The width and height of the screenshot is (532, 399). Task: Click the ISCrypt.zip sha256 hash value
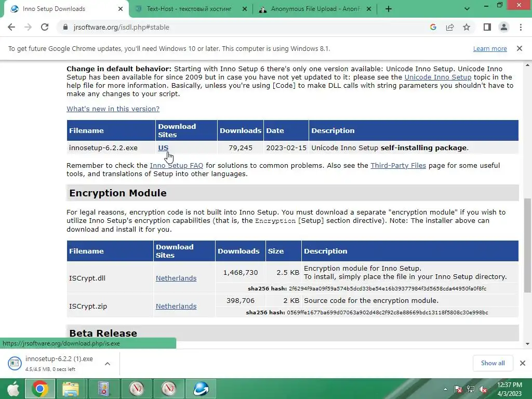[x=388, y=312]
